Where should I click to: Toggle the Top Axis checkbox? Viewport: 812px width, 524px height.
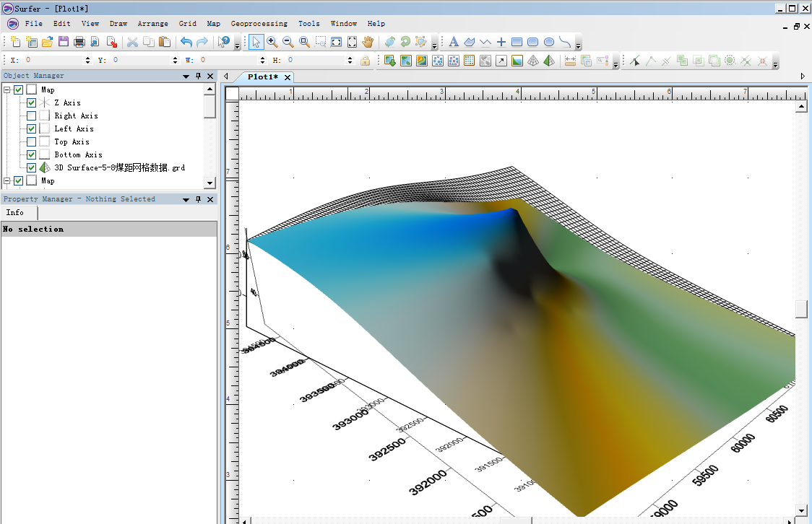coord(31,141)
